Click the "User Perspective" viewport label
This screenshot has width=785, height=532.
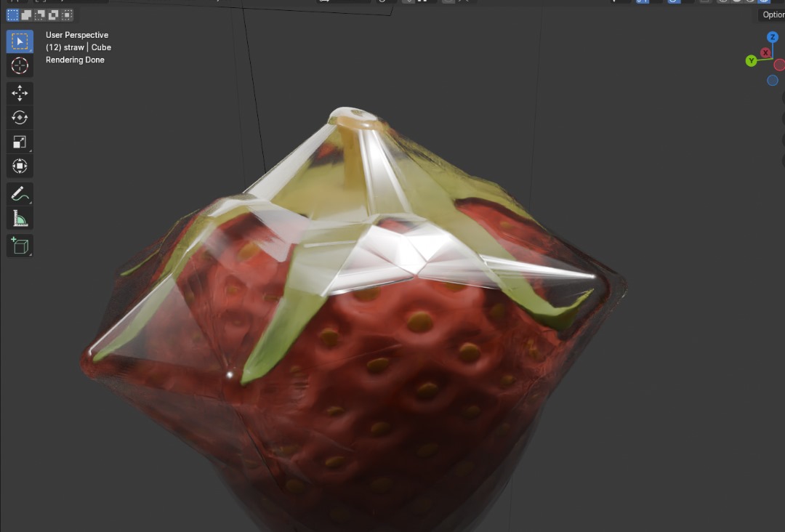tap(77, 35)
